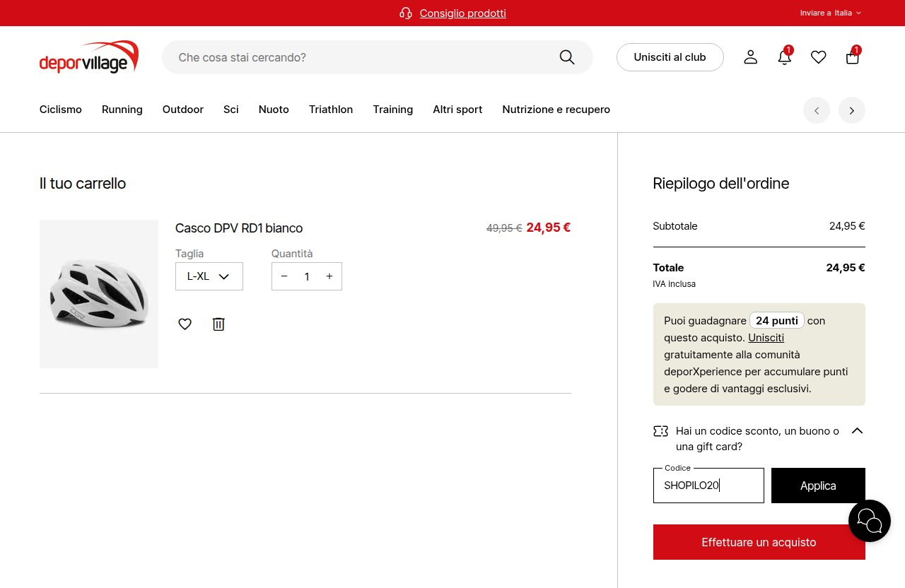Click the headset icon beside Consiglio prodotti

406,13
